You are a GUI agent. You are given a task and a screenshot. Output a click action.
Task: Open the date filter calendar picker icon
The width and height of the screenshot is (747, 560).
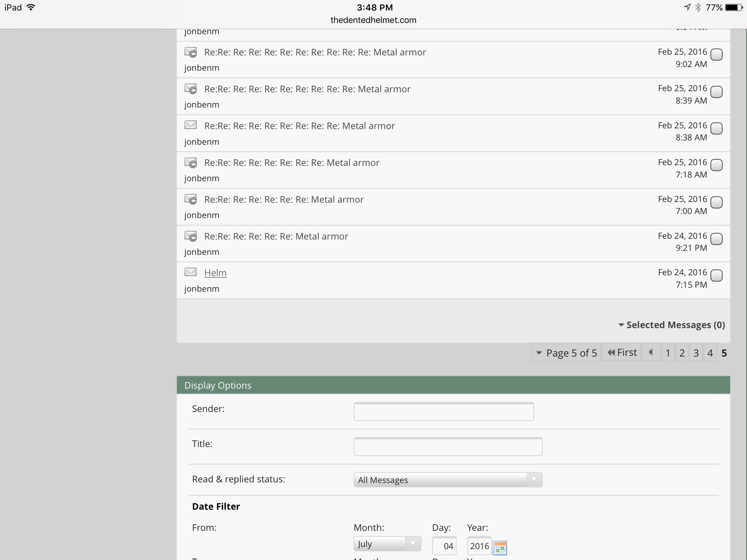(500, 547)
